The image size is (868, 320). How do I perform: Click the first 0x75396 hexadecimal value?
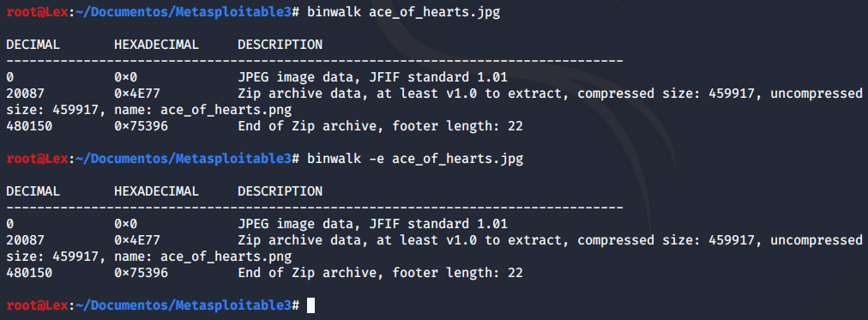tap(141, 126)
